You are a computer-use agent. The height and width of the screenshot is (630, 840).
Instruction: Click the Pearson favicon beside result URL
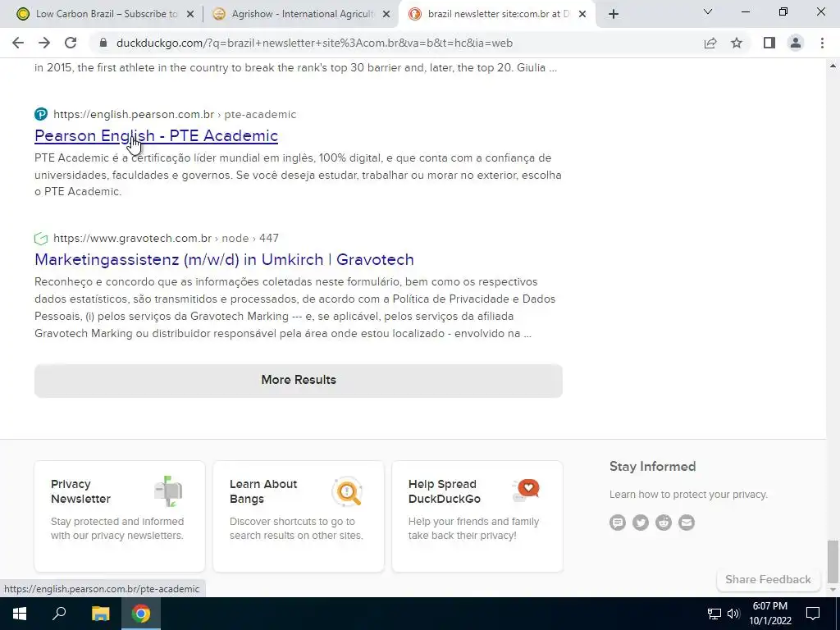[41, 114]
